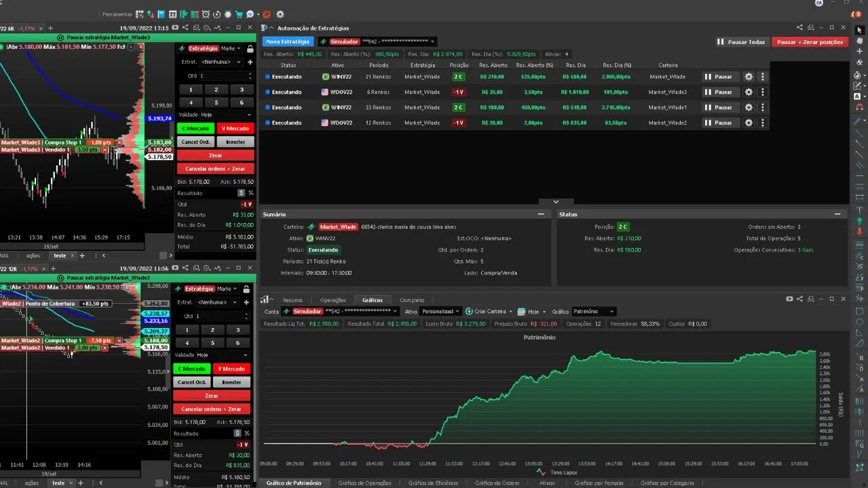Switch result to currency ($) in top panel

pyautogui.click(x=241, y=193)
